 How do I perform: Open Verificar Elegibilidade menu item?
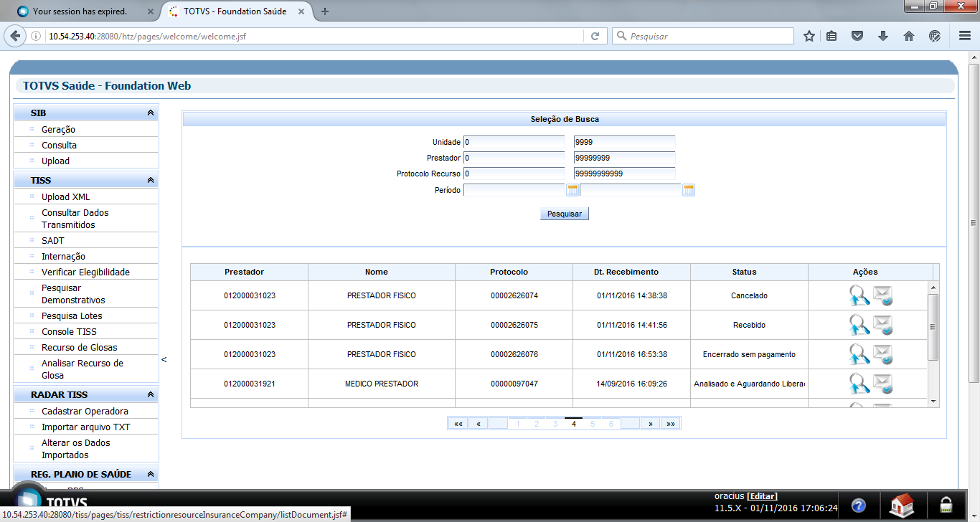(86, 272)
